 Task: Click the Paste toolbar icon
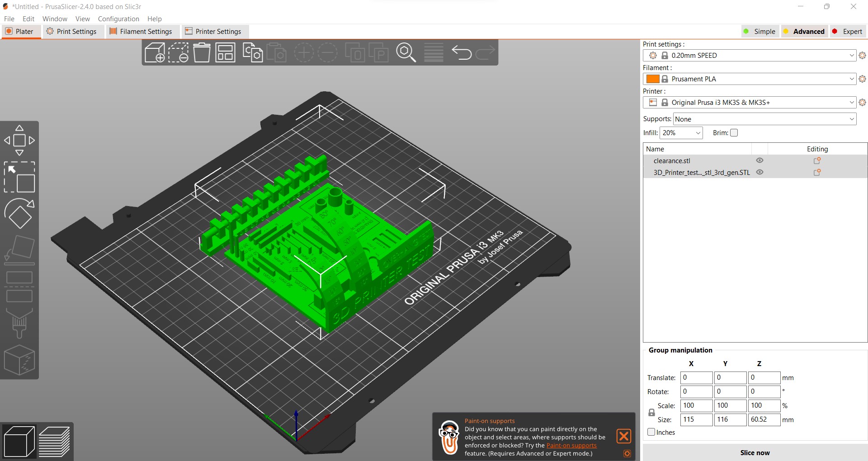(x=276, y=53)
